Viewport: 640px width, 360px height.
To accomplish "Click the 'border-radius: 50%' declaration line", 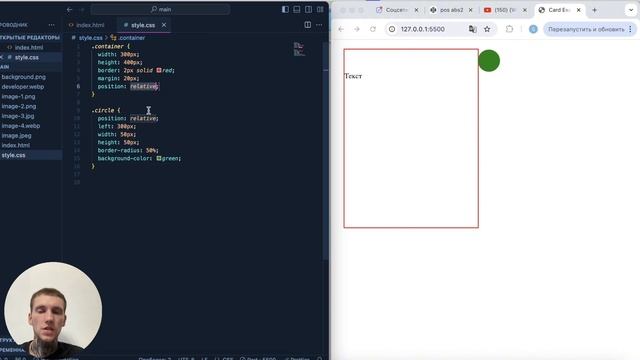I will pyautogui.click(x=128, y=150).
